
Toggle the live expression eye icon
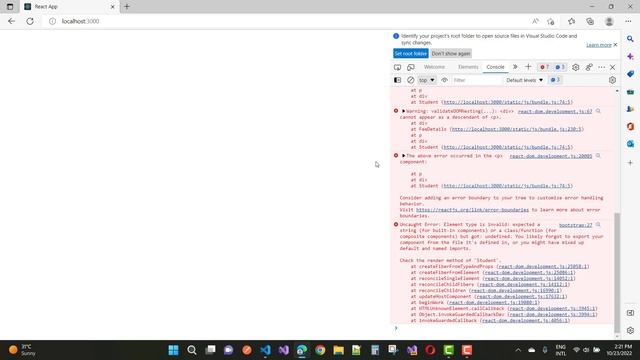click(x=444, y=80)
